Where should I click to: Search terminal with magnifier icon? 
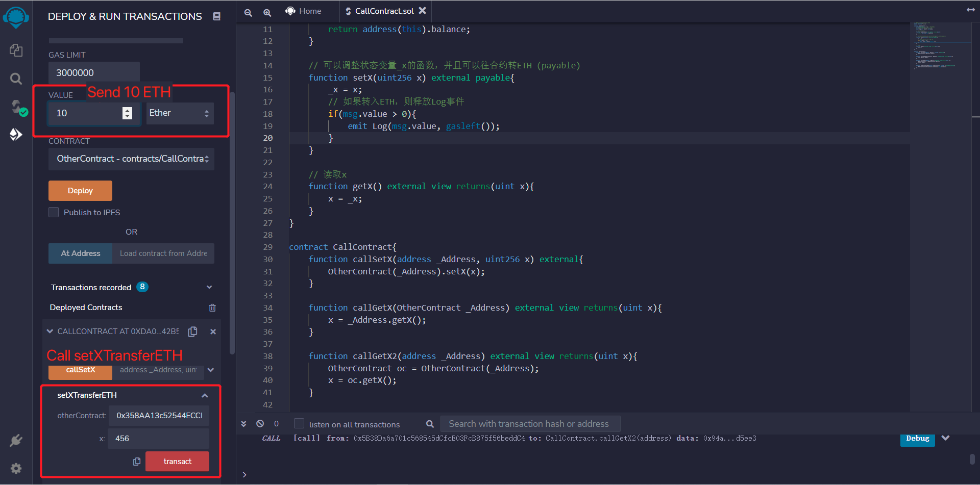[x=430, y=424]
